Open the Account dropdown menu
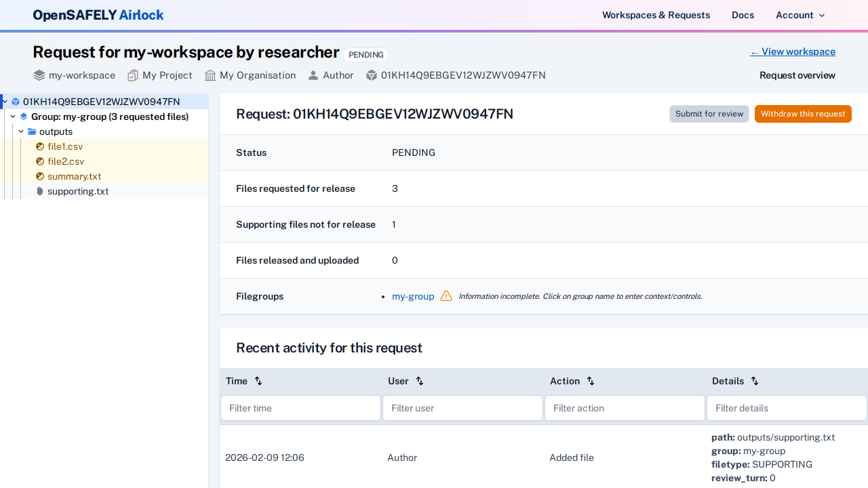The image size is (868, 488). (x=800, y=15)
